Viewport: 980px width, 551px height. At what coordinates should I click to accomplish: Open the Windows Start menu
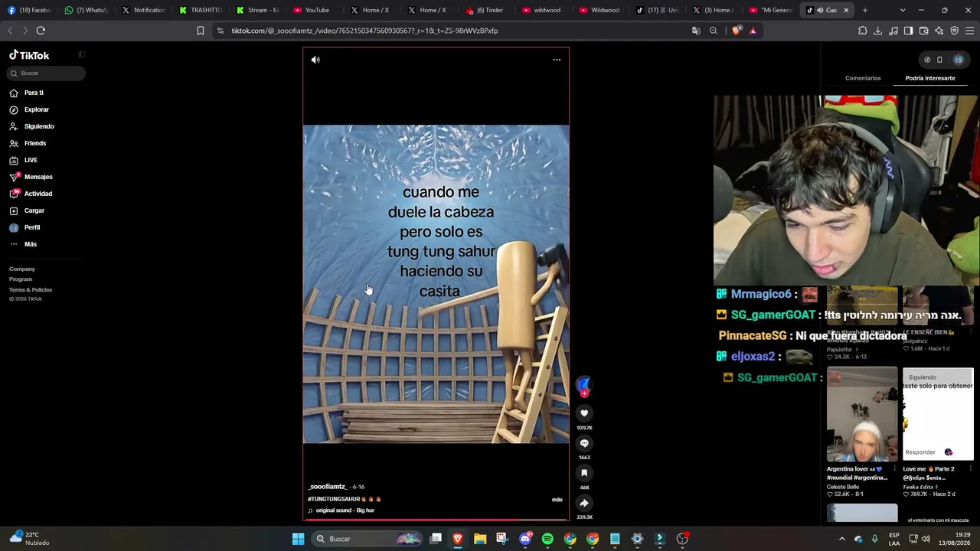[x=298, y=539]
